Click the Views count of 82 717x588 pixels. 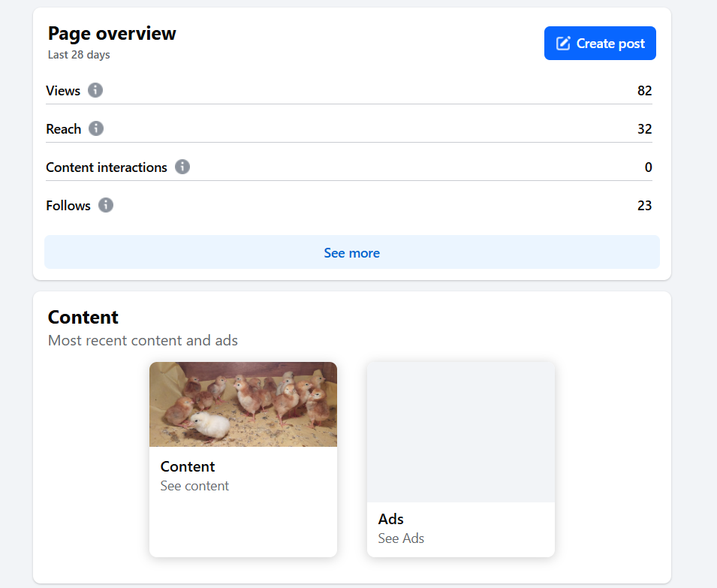pyautogui.click(x=644, y=91)
